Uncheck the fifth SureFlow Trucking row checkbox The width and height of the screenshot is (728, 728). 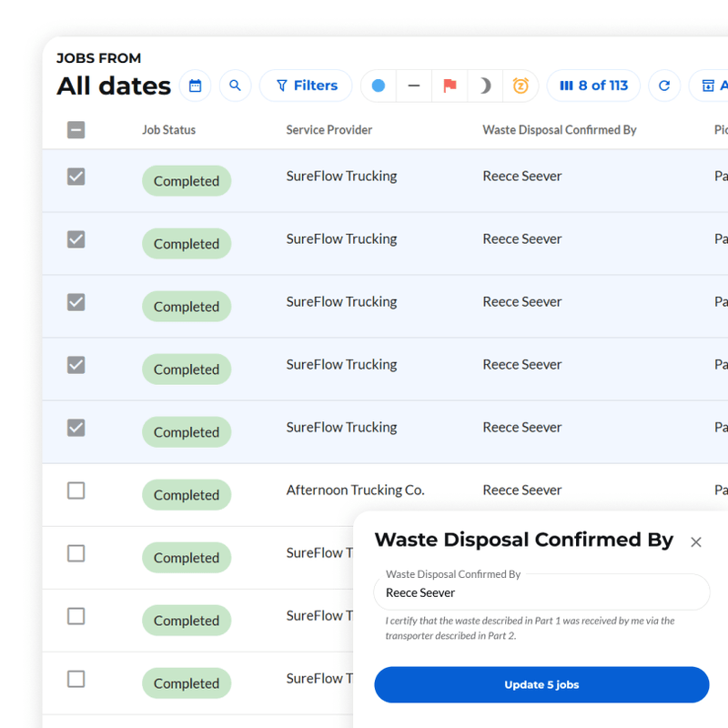pos(76,428)
